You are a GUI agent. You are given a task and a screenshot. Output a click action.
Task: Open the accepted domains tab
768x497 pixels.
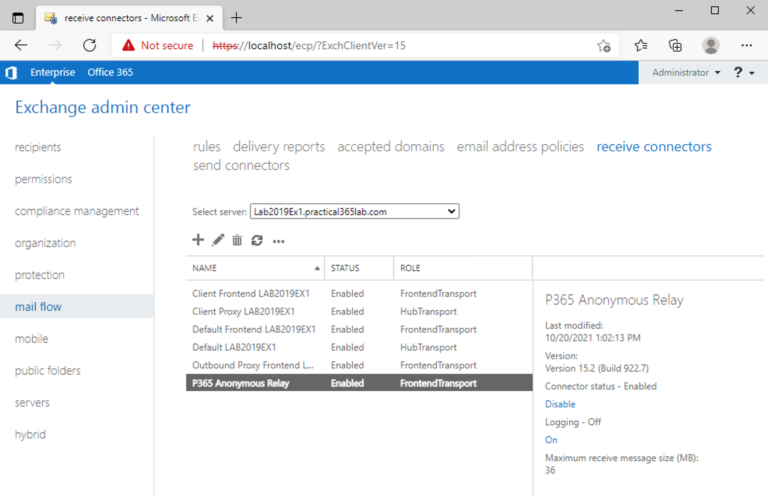coord(390,147)
